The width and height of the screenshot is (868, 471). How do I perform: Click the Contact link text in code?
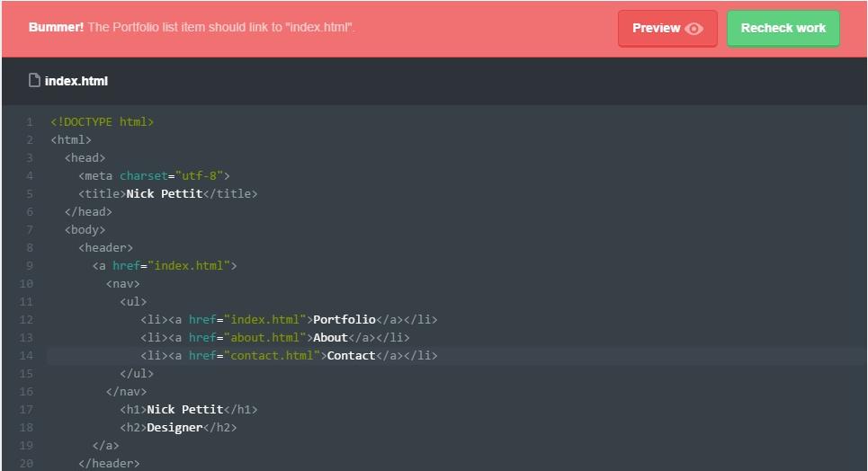(x=351, y=356)
